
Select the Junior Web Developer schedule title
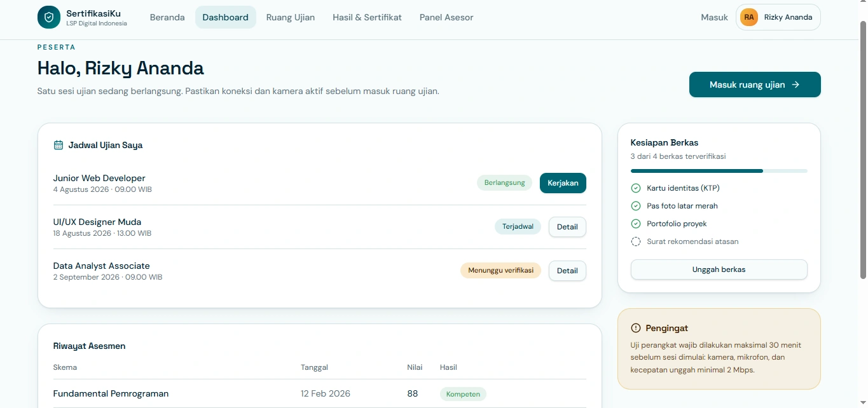pos(99,178)
